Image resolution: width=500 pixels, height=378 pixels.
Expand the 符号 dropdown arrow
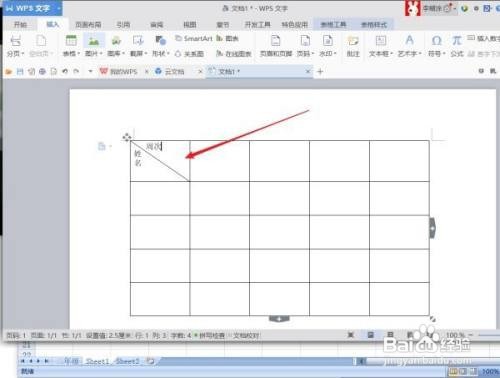coord(444,54)
